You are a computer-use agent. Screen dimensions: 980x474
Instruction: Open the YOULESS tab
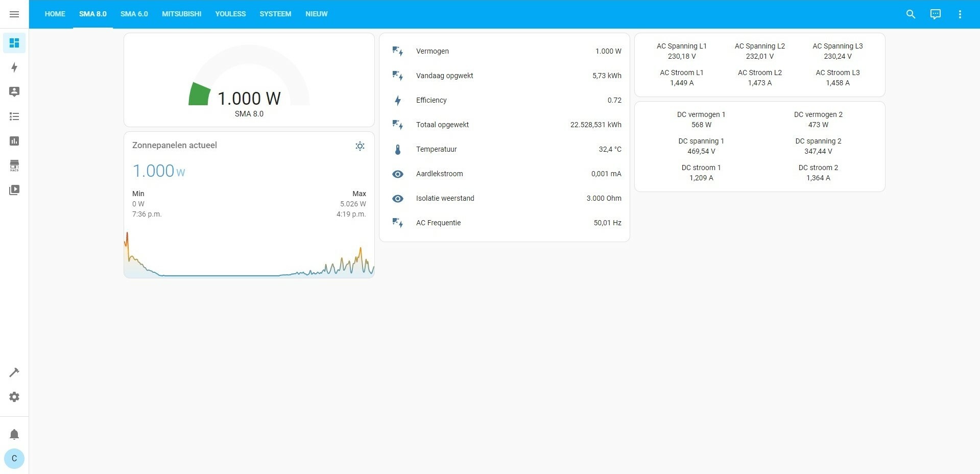point(230,14)
